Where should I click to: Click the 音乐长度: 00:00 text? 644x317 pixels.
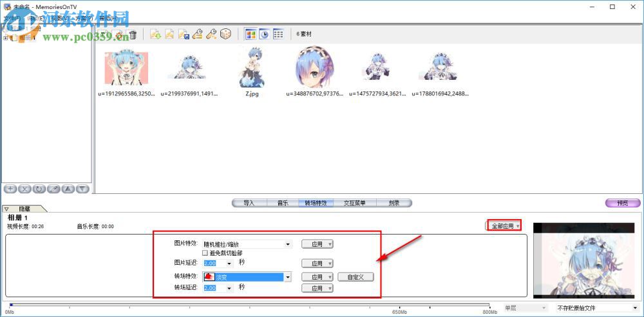(x=95, y=227)
